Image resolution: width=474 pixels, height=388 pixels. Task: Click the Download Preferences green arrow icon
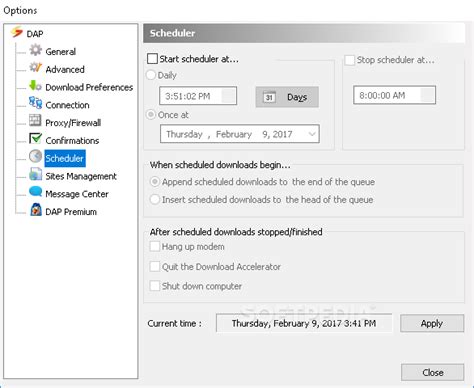(35, 86)
